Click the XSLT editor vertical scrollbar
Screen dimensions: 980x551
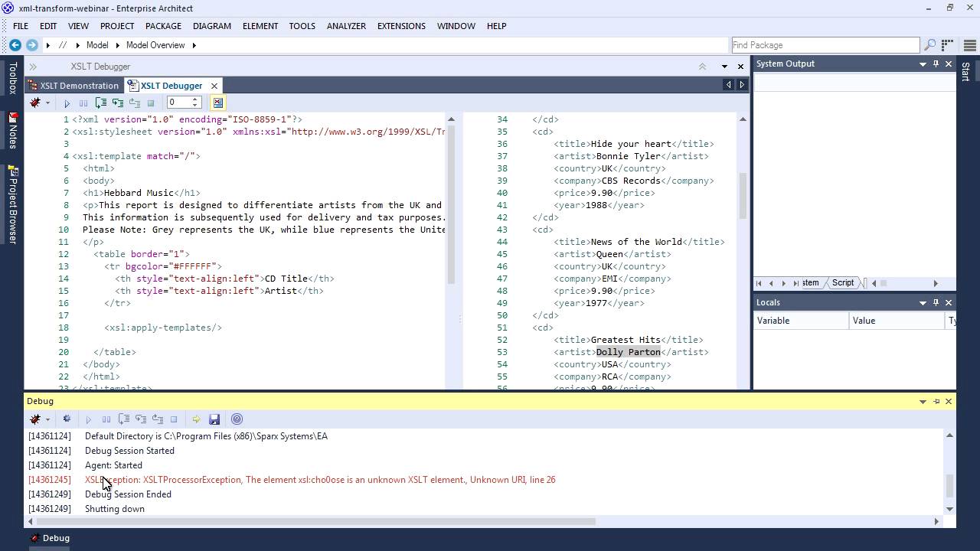pyautogui.click(x=451, y=204)
